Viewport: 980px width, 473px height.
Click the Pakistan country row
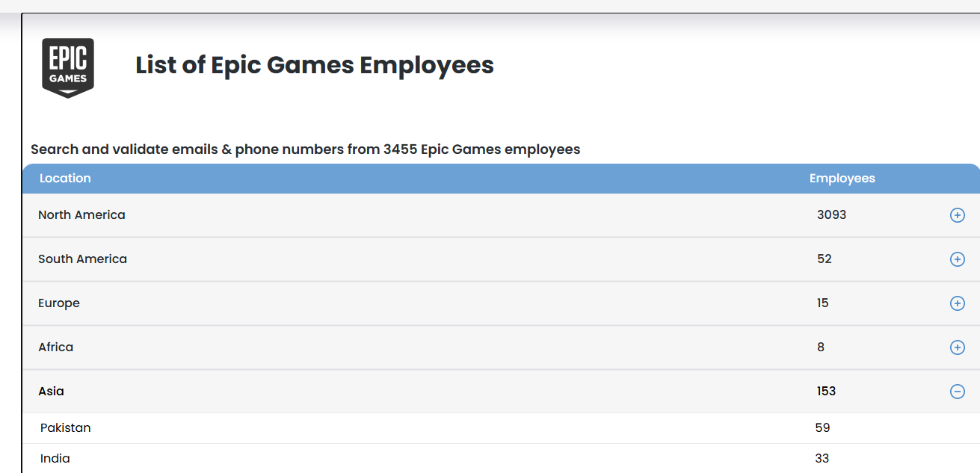(501, 428)
